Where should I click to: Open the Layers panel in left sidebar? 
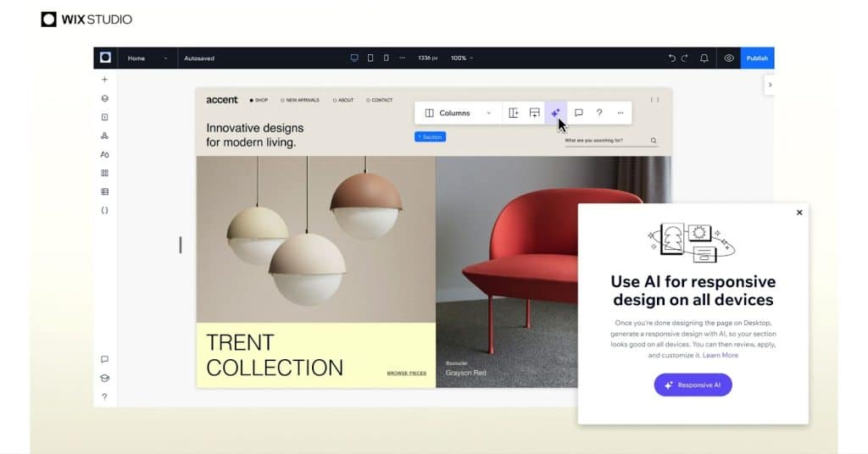click(x=104, y=98)
